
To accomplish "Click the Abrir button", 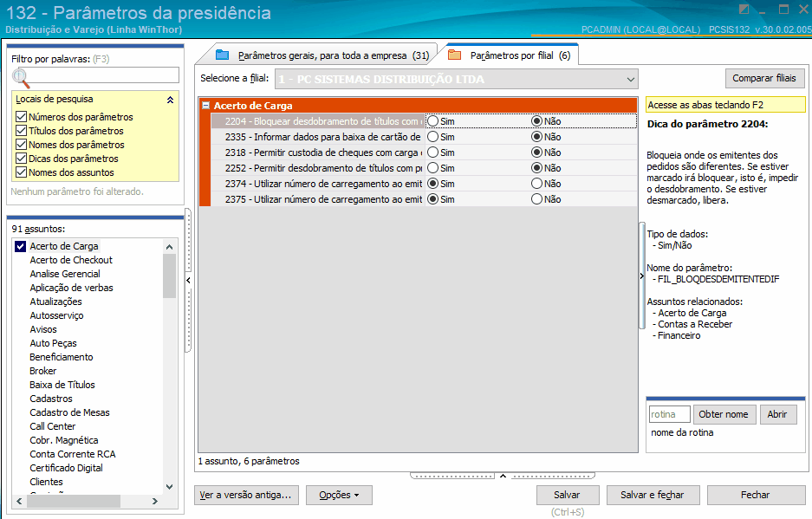I will pyautogui.click(x=776, y=414).
